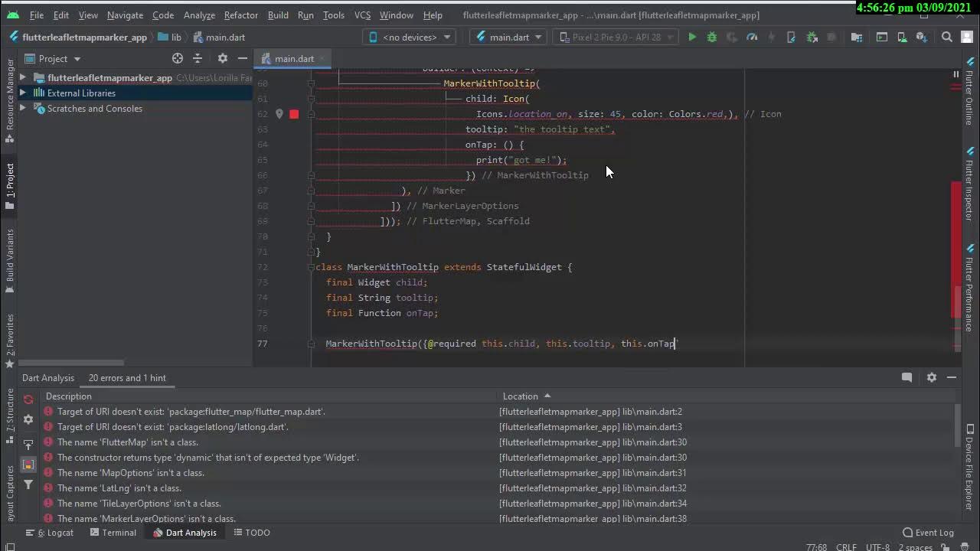Open Device File Explorer side panel

[x=969, y=467]
